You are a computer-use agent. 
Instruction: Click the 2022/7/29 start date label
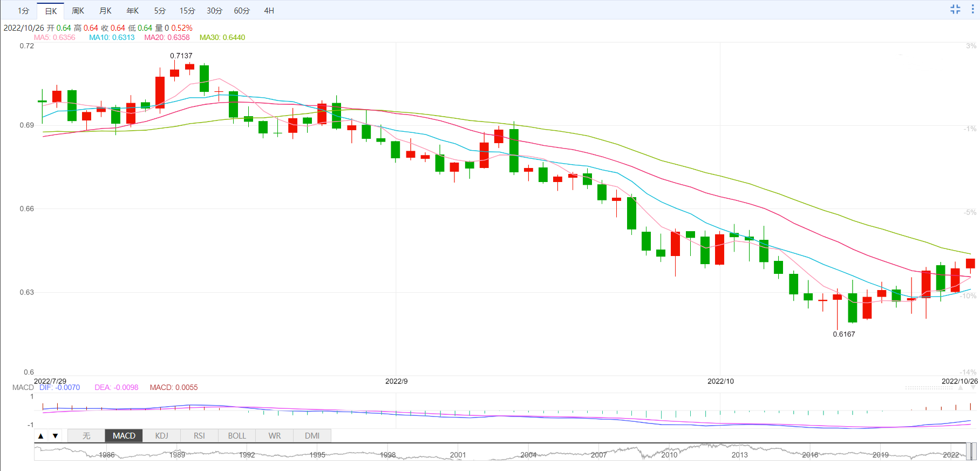coord(50,381)
